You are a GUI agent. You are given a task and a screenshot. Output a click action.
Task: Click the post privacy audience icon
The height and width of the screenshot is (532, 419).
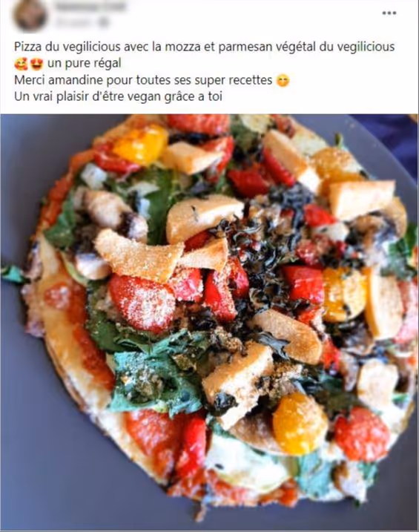tap(105, 22)
